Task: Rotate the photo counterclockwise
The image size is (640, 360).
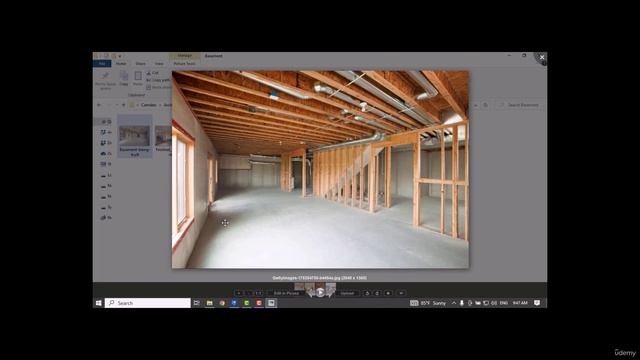Action: 367,293
